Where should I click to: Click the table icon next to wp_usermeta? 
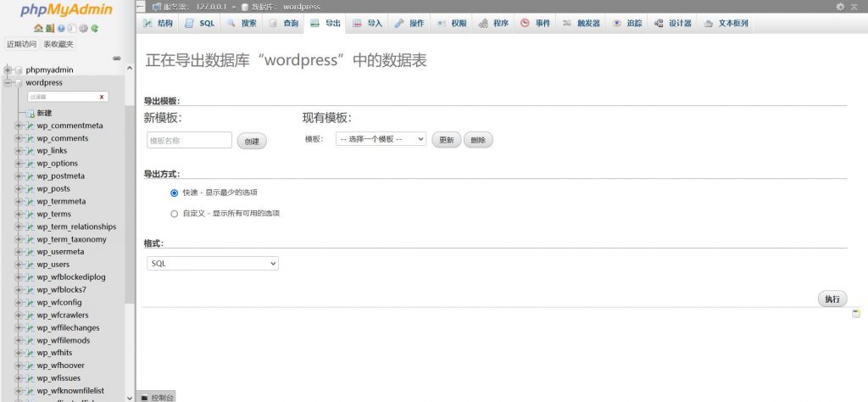click(x=30, y=252)
